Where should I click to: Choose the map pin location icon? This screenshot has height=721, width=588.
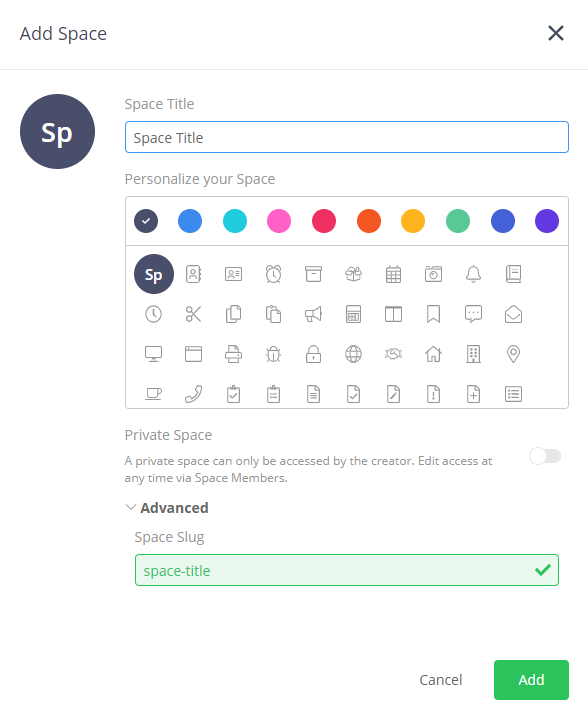click(x=514, y=354)
